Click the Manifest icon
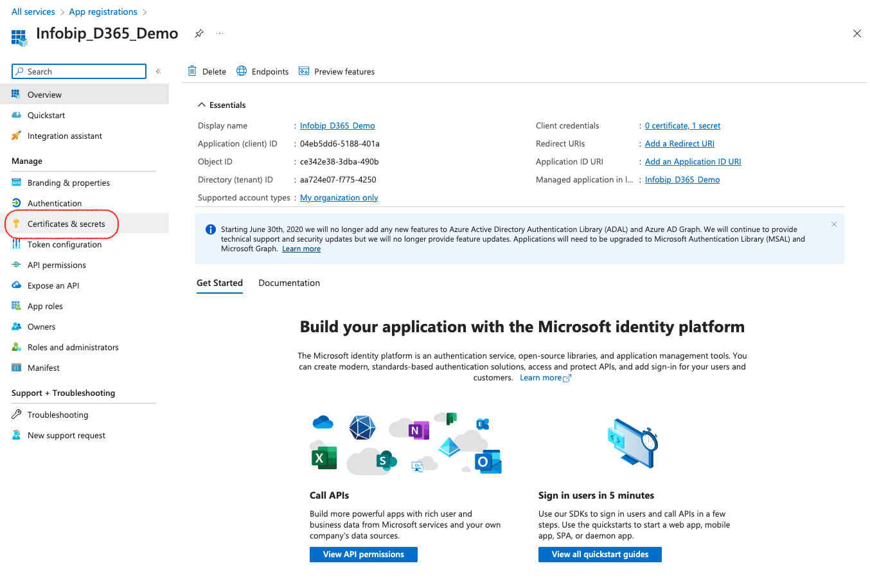Viewport: 870px width, 588px height. pyautogui.click(x=16, y=368)
